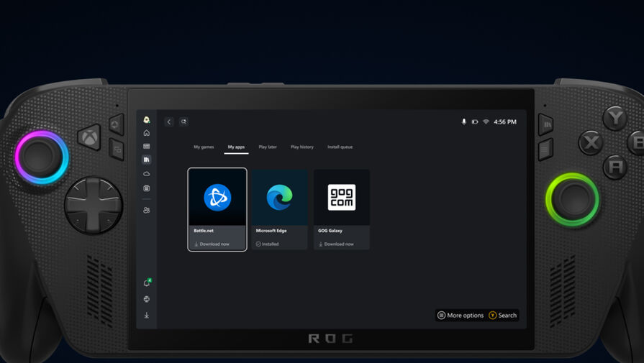644x363 pixels.
Task: Click the GOG Galaxy title text
Action: click(x=330, y=231)
